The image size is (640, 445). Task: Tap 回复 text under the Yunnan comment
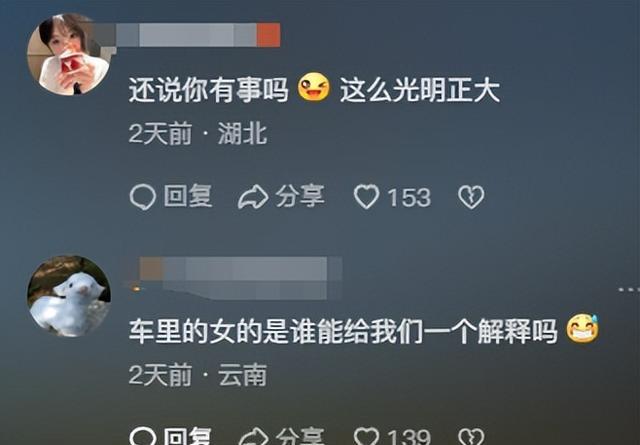188,436
